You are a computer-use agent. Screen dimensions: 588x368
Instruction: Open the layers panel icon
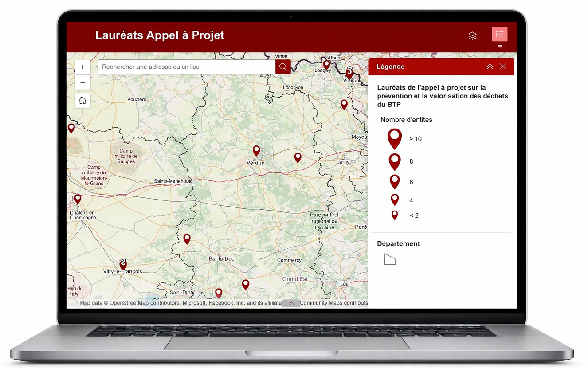(472, 35)
